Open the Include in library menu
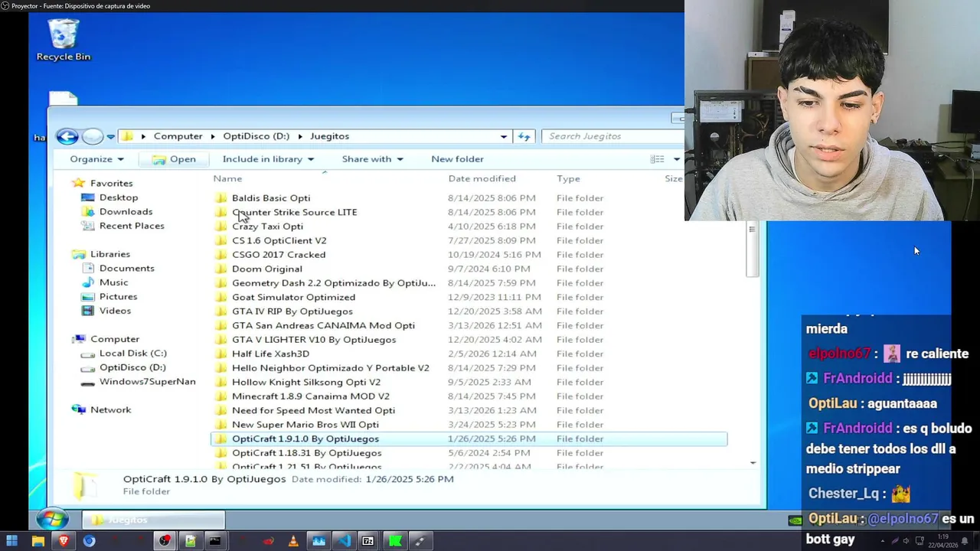 tap(268, 159)
